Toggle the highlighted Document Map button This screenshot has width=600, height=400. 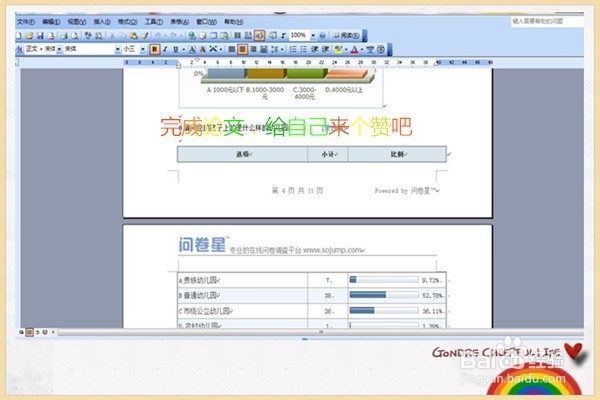tap(259, 36)
